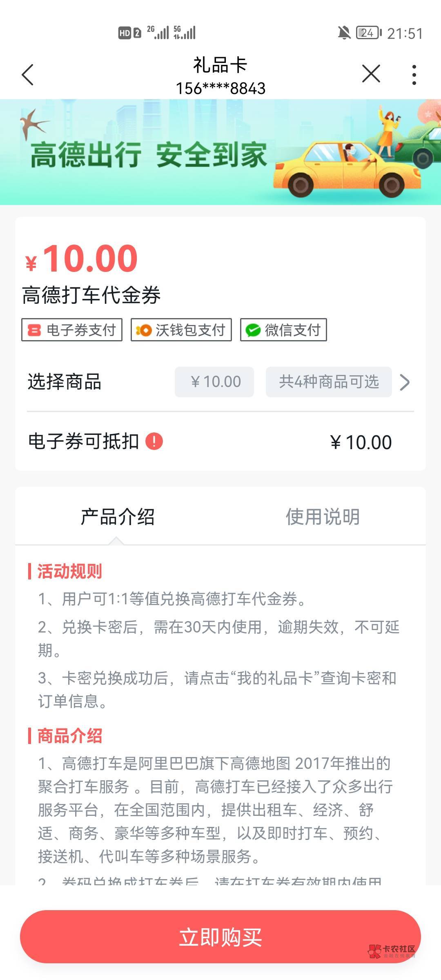Tap the muted notification bell icon
The width and height of the screenshot is (441, 980).
[x=344, y=33]
